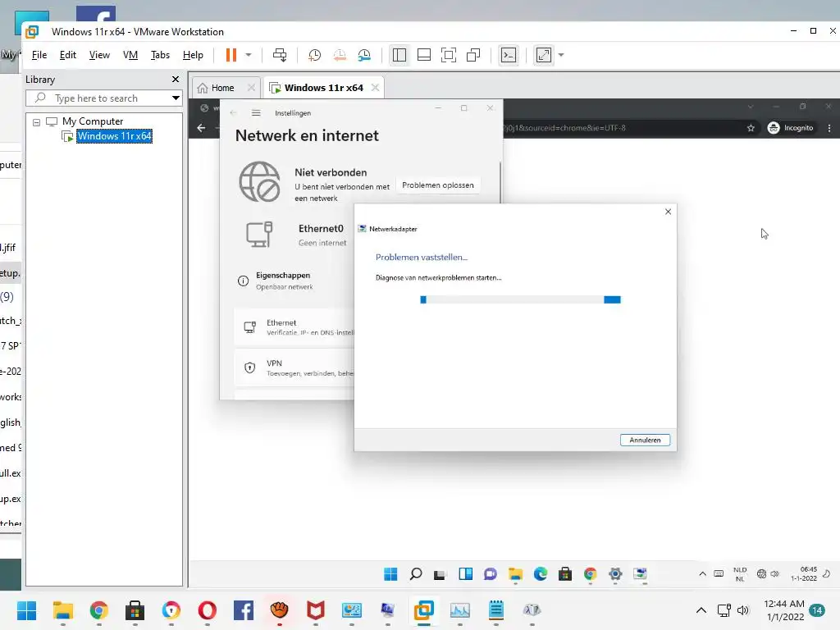The image size is (840, 630).
Task: Open host Facebook taskbar icon
Action: click(x=243, y=610)
